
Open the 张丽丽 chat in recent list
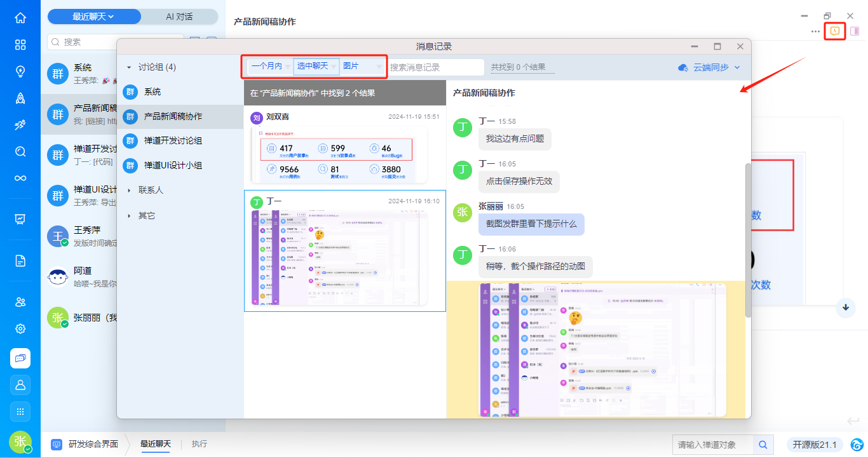coord(79,317)
